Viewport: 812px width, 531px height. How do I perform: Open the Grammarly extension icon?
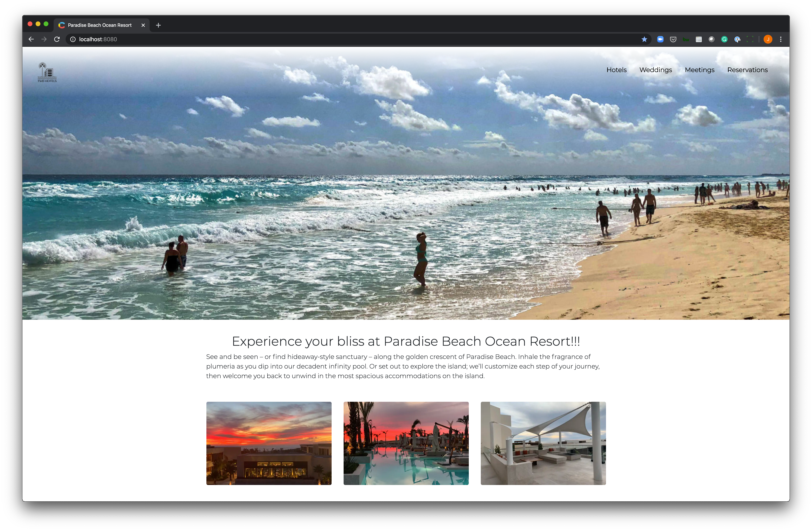[x=724, y=39]
